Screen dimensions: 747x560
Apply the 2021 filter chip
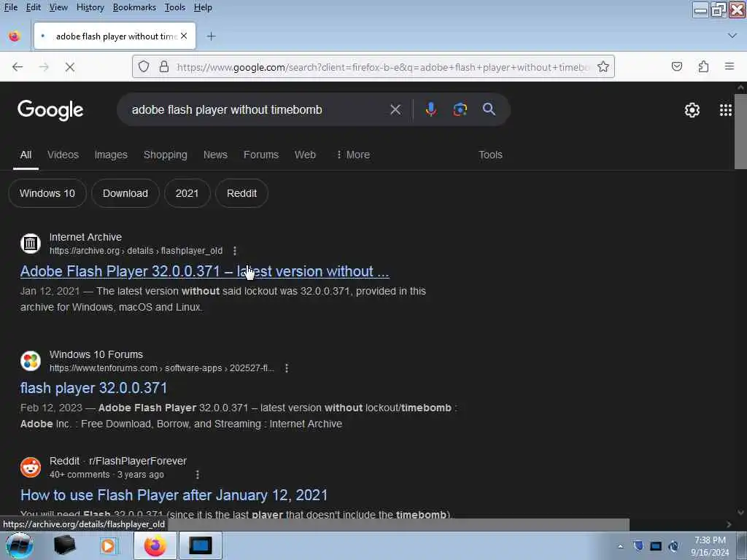click(x=187, y=193)
